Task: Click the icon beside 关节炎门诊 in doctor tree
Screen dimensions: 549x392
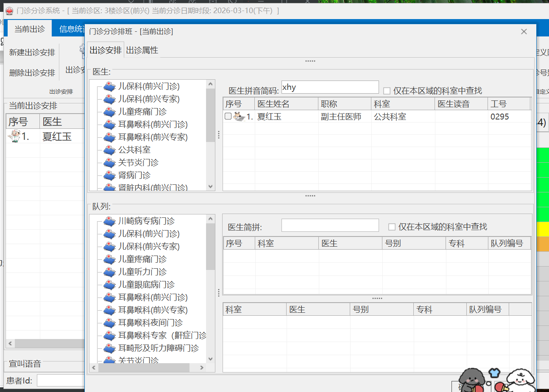Action: tap(109, 163)
